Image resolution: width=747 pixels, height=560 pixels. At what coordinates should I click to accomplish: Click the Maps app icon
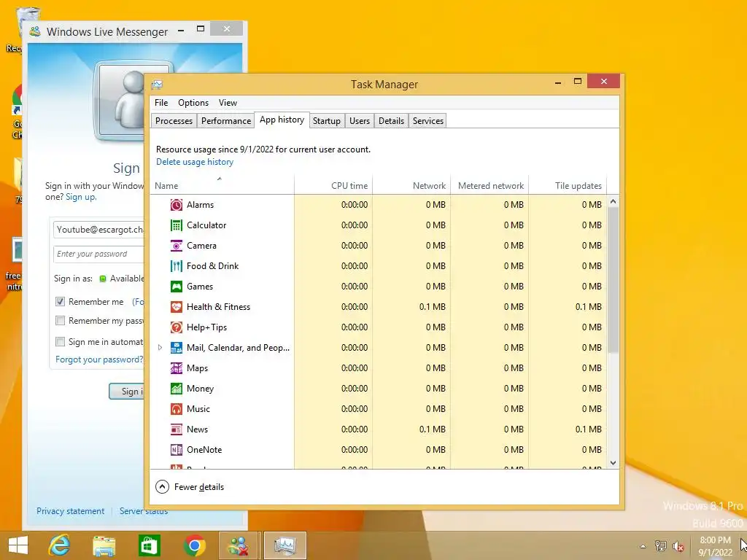pyautogui.click(x=177, y=368)
